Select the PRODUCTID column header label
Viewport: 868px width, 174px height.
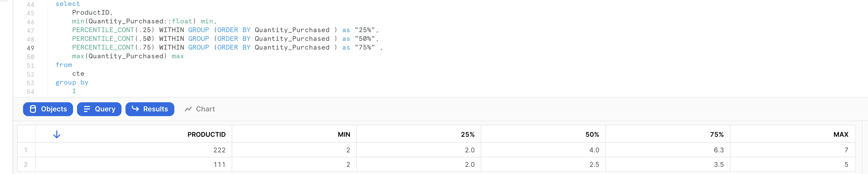point(206,135)
